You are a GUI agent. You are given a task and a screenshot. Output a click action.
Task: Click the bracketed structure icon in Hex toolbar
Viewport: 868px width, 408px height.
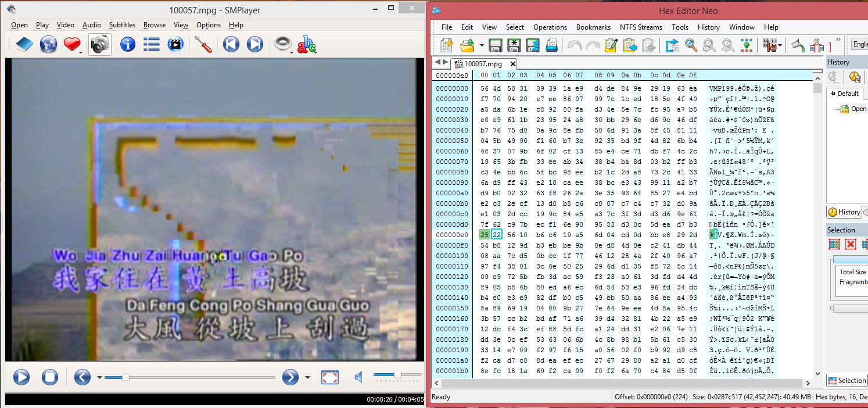point(817,45)
